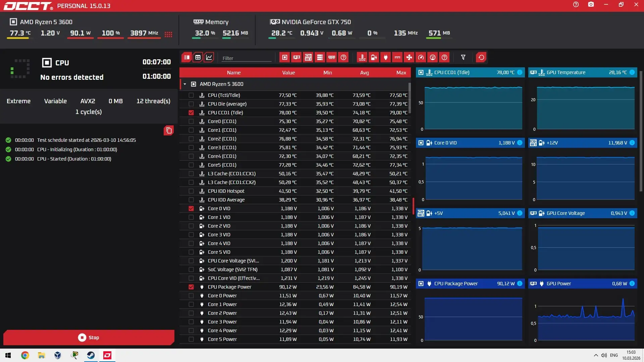Click the power plug filter icon
Screen dimensions: 644x362
[386, 57]
